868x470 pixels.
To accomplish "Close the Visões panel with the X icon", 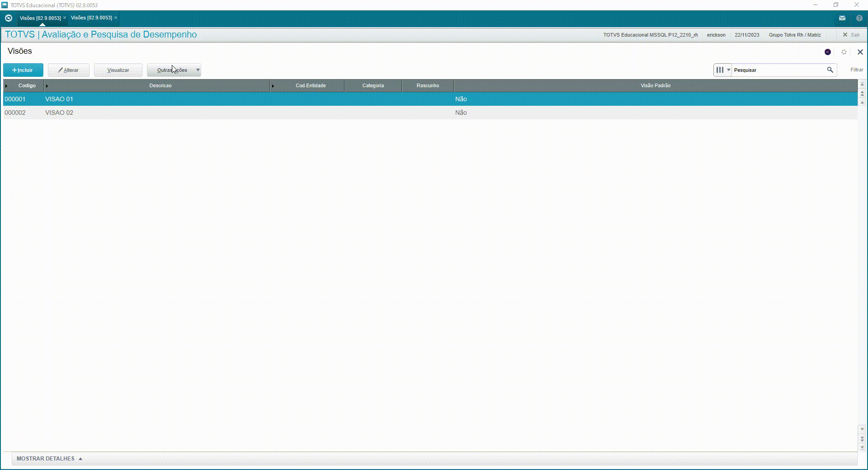I will (860, 52).
